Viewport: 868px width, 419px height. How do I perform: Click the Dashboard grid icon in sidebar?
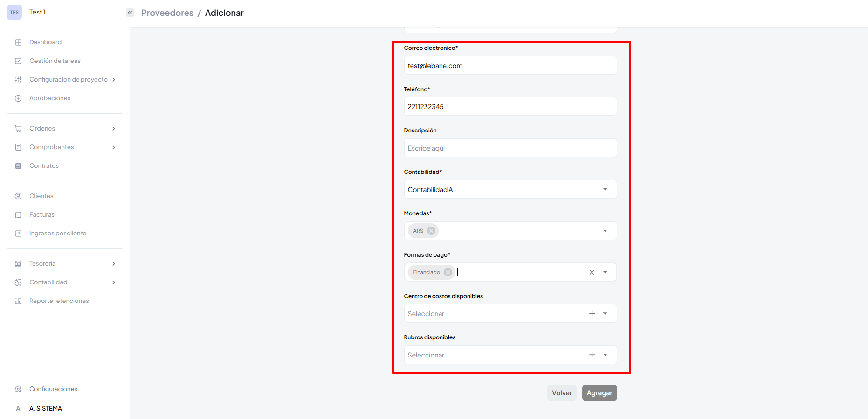click(18, 42)
